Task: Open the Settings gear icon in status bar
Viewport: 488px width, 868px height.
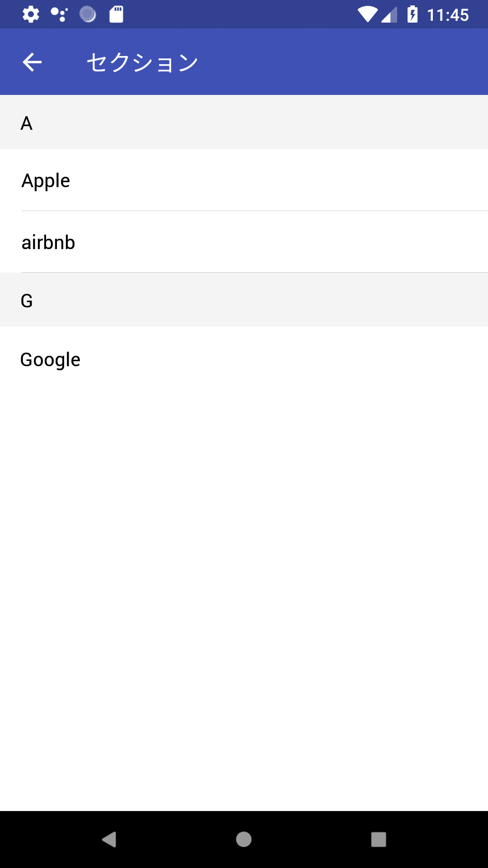Action: [30, 14]
